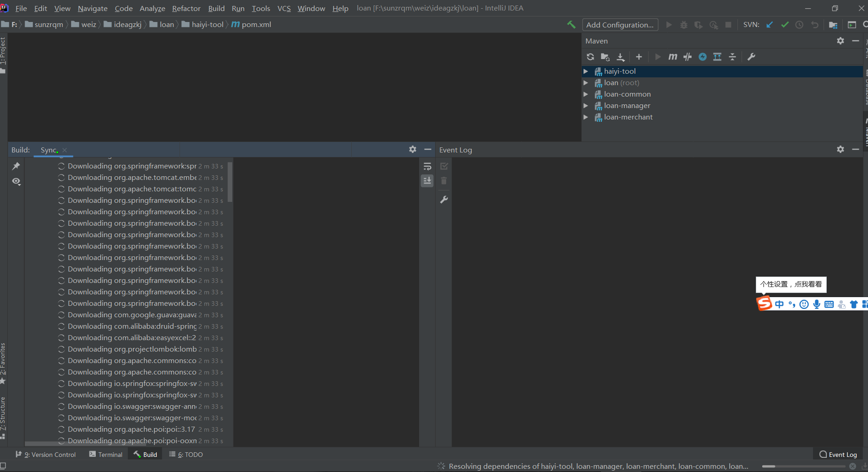
Task: Open the Refactor menu
Action: [x=186, y=8]
